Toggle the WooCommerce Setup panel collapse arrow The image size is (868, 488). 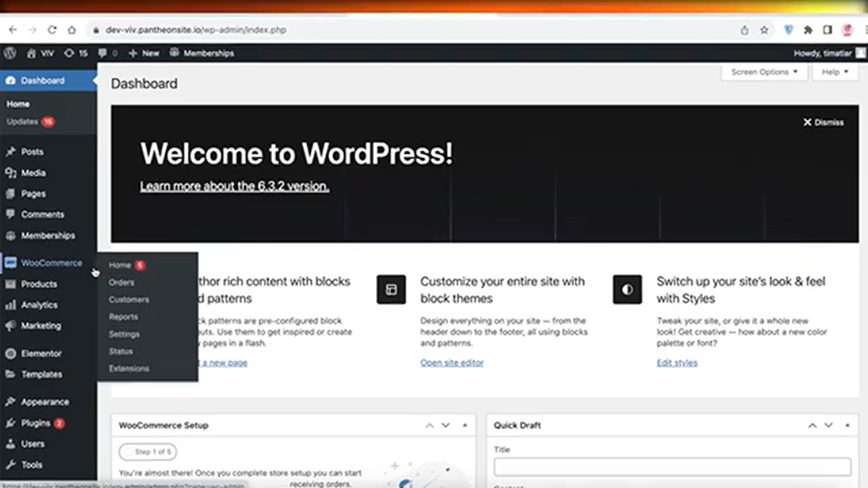point(465,425)
